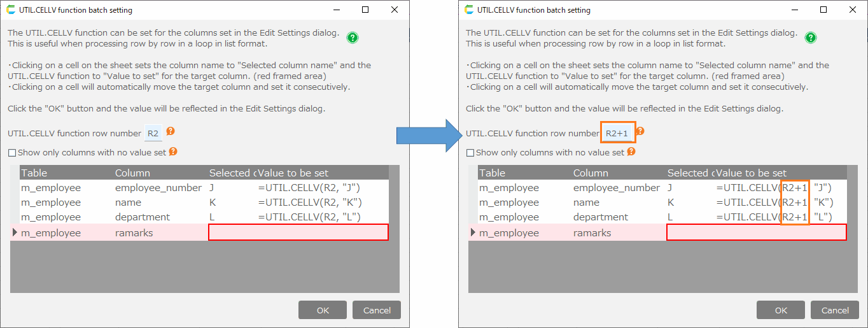Select employee_number cell in right dialog
The image size is (868, 328).
point(619,187)
